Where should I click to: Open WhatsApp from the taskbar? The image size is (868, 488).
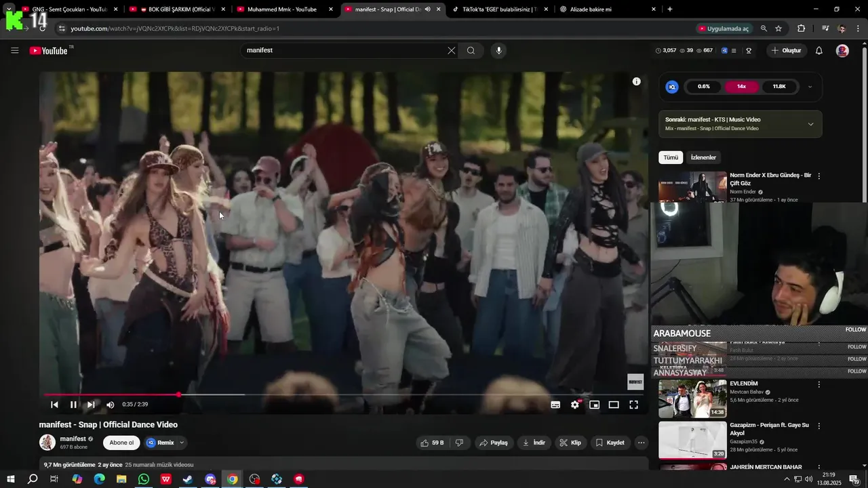(x=143, y=479)
